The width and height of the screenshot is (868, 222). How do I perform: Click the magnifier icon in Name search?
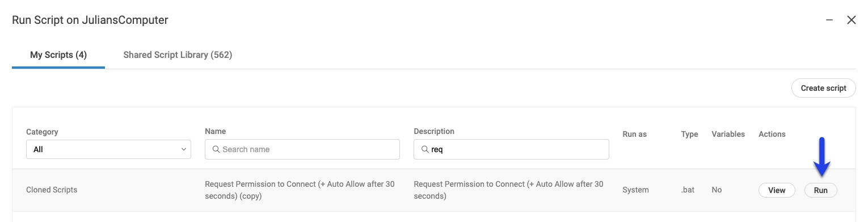[216, 149]
